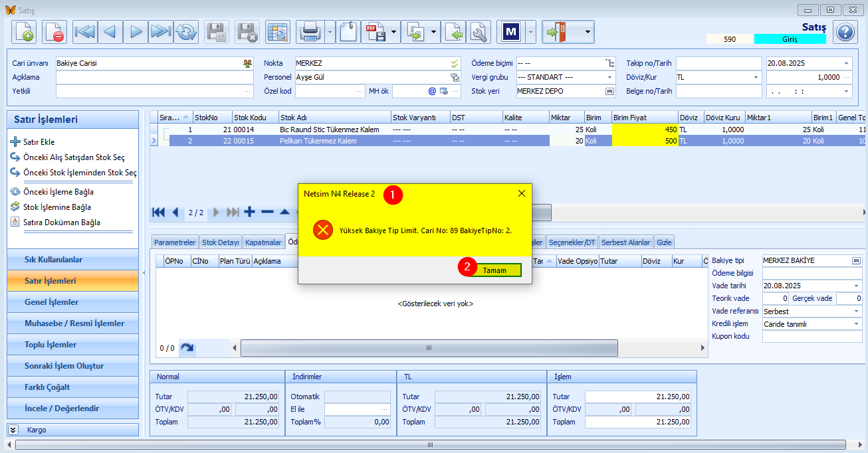
Task: Go to the first record using the toolbar arrow
Action: click(x=84, y=32)
